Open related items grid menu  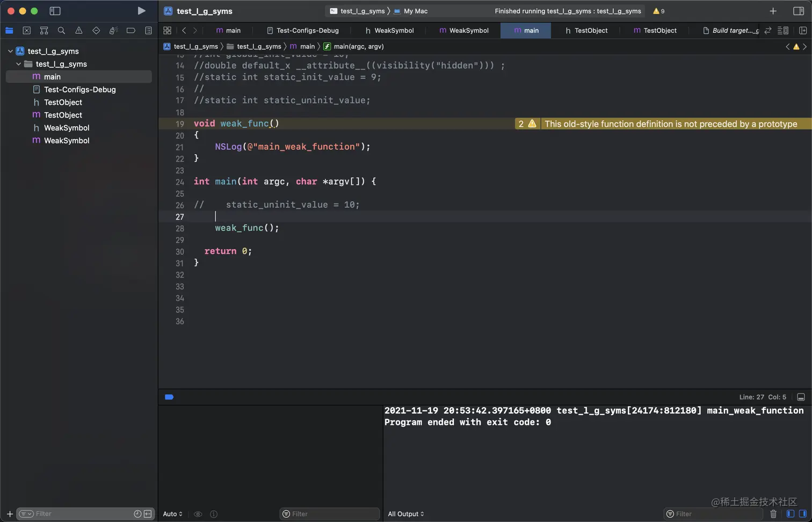[167, 31]
